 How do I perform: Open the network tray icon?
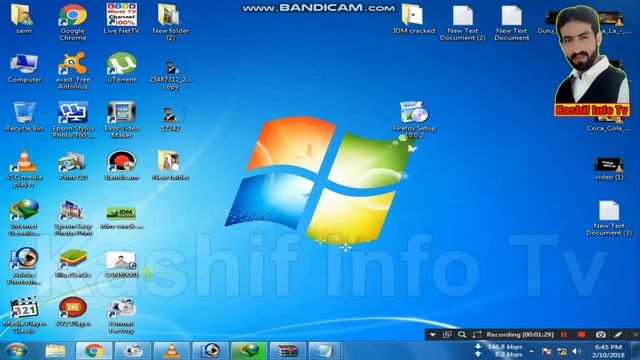[x=562, y=351]
